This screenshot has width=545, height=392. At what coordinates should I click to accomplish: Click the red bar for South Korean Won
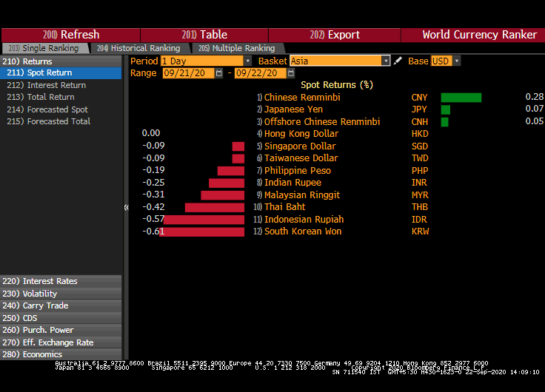202,232
